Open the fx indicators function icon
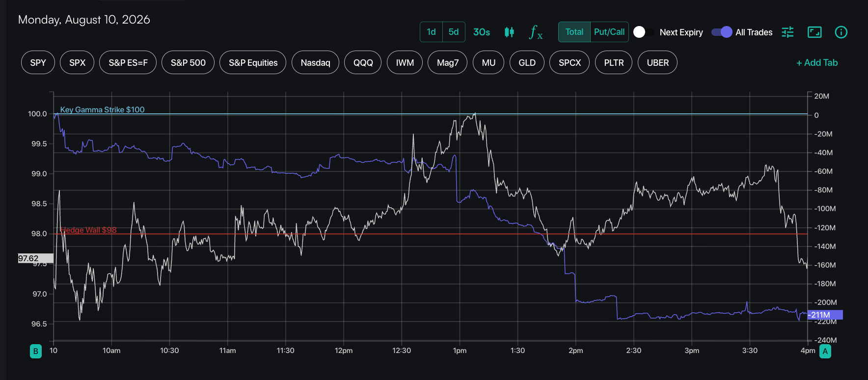 (536, 32)
